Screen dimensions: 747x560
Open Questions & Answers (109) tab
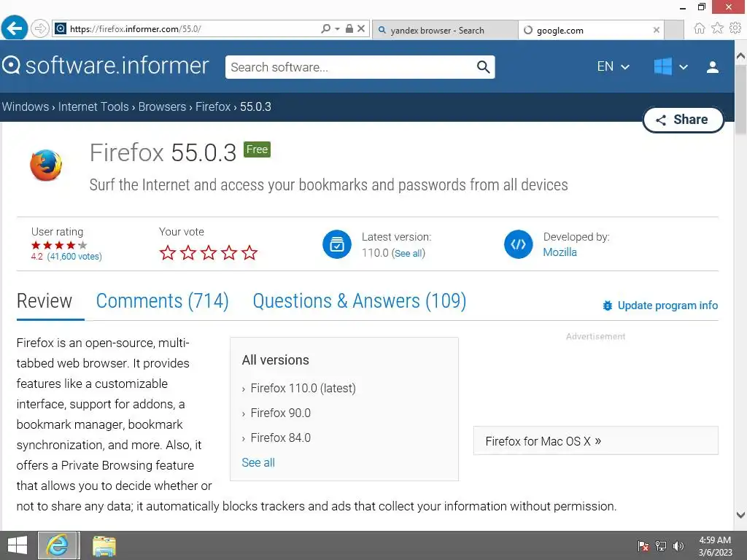coord(359,301)
